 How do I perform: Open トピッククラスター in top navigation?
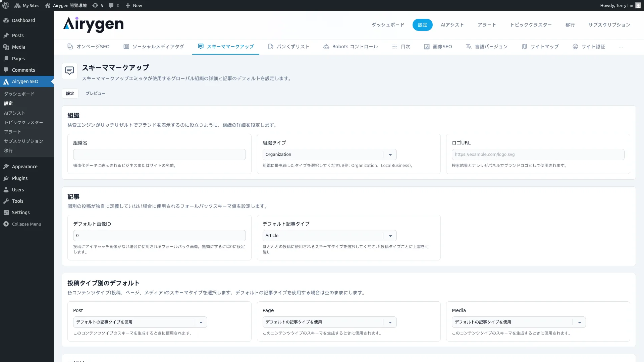coord(531,25)
